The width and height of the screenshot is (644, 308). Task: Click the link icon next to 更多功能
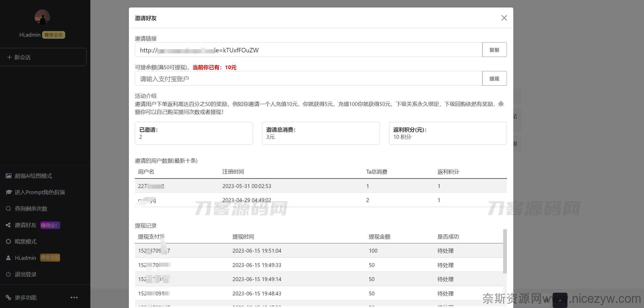coord(8,297)
